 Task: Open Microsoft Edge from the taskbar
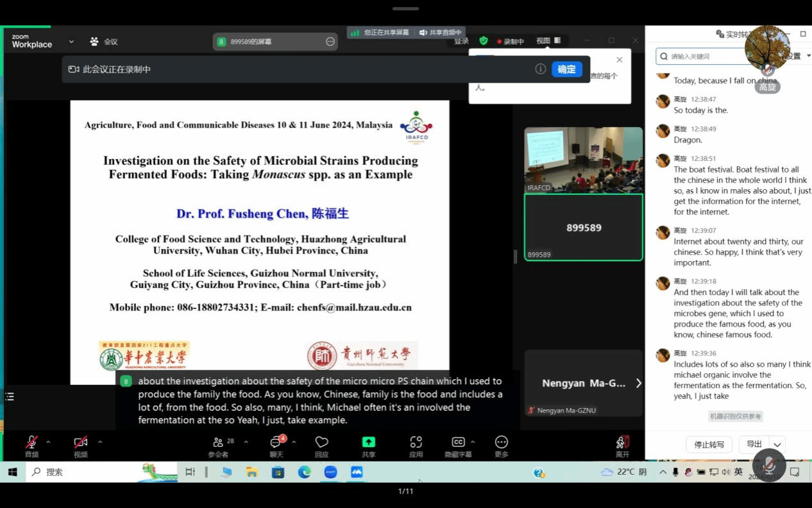point(304,472)
